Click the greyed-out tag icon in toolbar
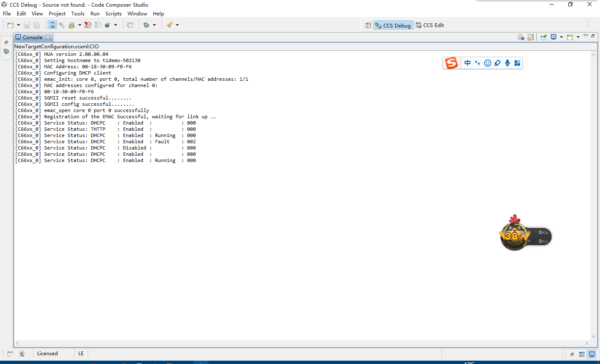 pos(130,25)
